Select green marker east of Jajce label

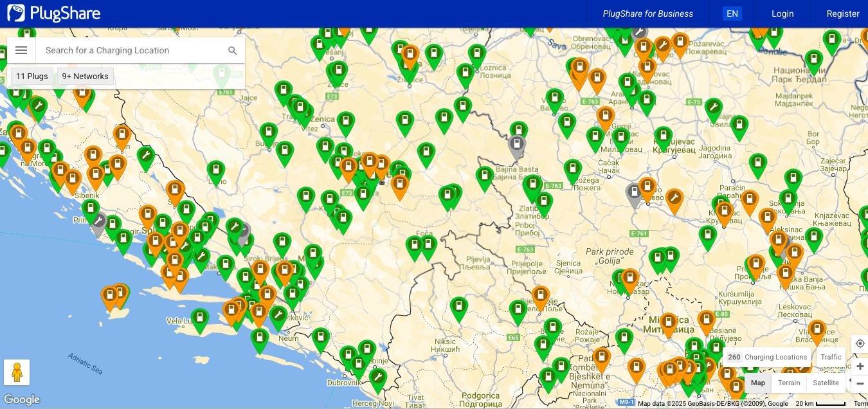[283, 93]
